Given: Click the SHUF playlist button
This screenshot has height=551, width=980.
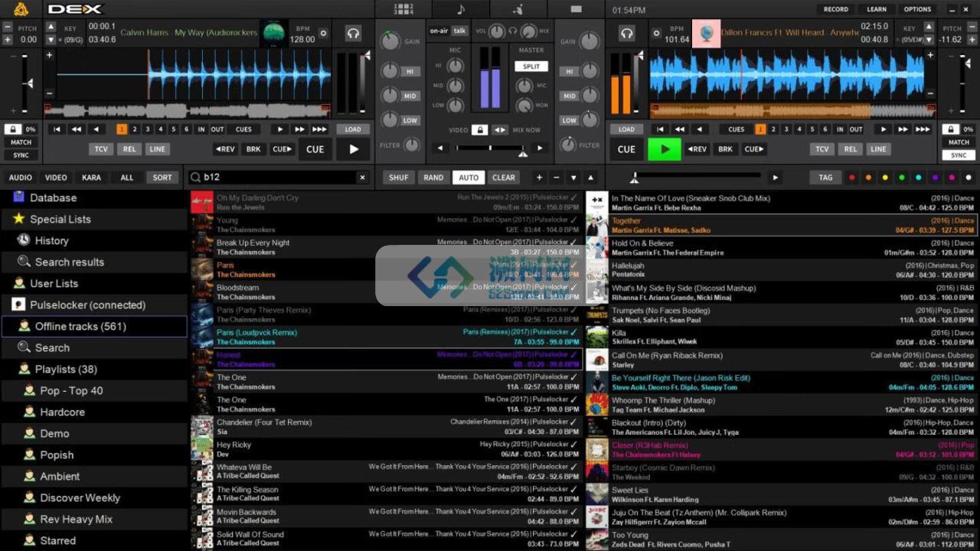Looking at the screenshot, I should pyautogui.click(x=399, y=178).
